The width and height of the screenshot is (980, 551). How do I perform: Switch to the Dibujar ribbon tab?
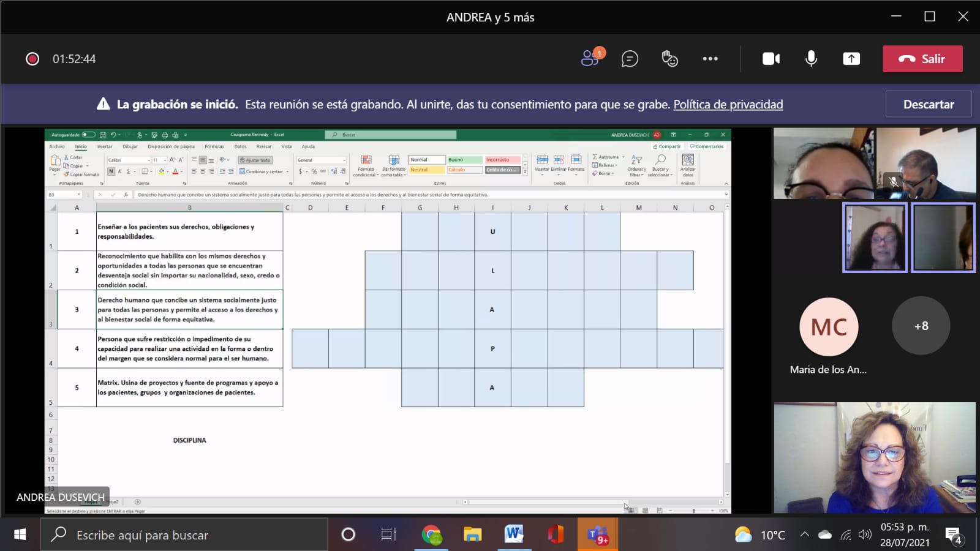[x=130, y=146]
